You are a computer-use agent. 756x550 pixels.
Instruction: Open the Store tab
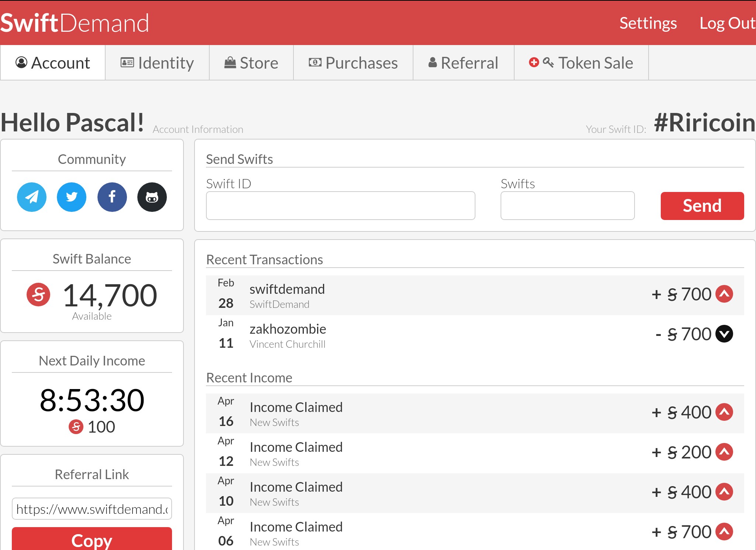click(x=251, y=63)
